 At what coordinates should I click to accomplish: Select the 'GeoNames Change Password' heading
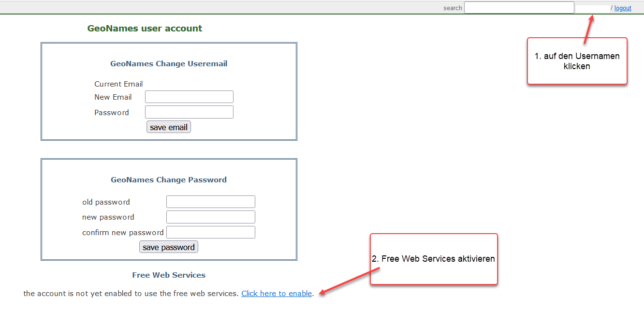pyautogui.click(x=169, y=180)
